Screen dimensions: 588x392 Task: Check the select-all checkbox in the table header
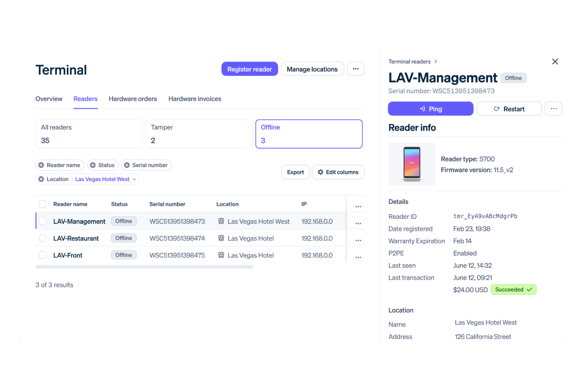(43, 204)
